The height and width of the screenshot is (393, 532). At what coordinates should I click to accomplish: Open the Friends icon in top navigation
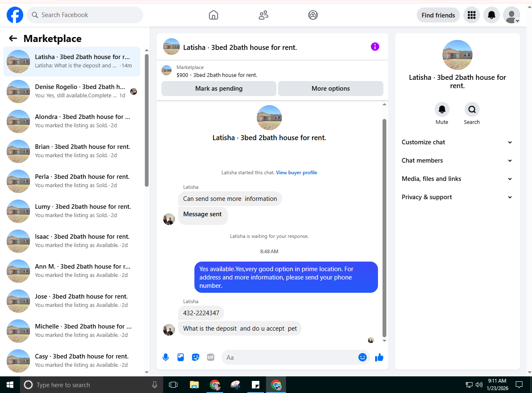click(263, 15)
